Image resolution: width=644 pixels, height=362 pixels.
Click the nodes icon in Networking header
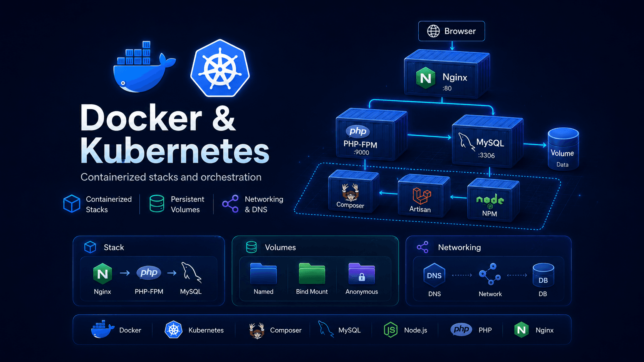click(x=423, y=247)
